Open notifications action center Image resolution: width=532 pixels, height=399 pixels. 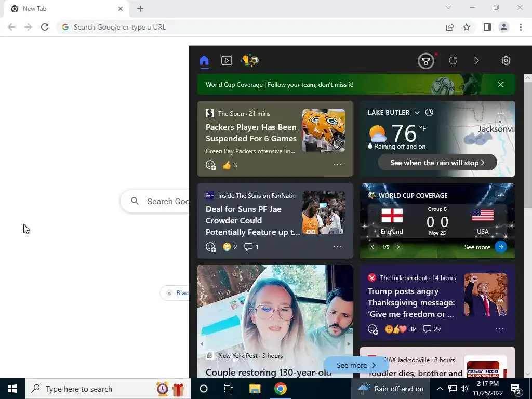tap(516, 389)
